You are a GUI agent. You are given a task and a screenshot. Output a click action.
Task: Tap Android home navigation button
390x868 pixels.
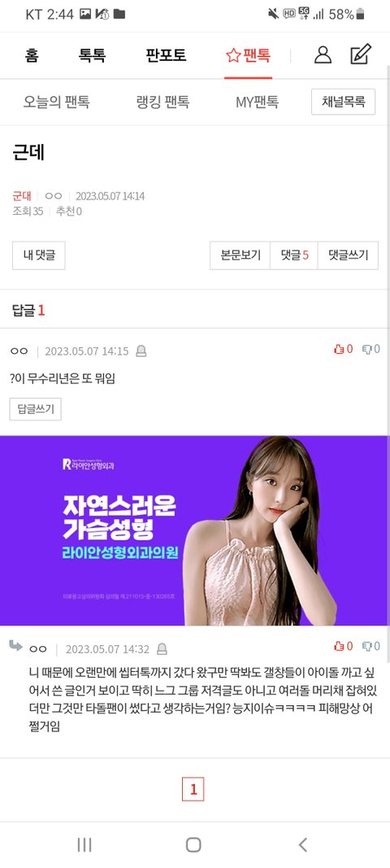tap(193, 844)
